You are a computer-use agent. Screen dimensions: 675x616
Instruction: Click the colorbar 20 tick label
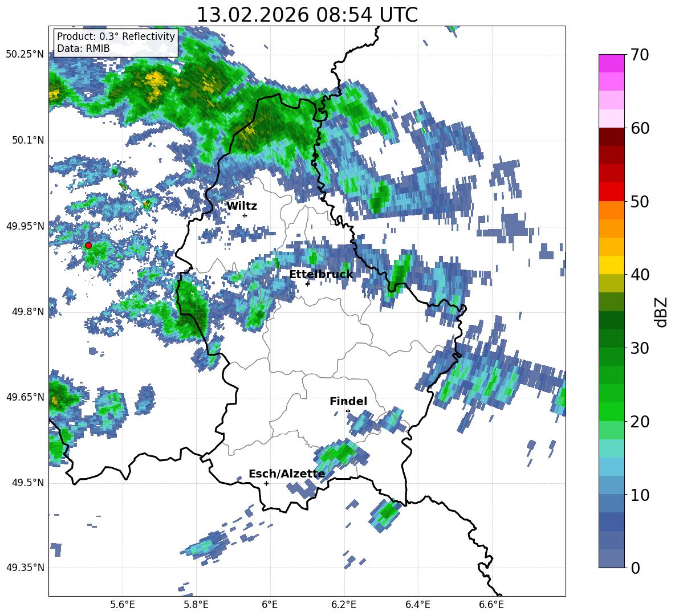click(640, 422)
